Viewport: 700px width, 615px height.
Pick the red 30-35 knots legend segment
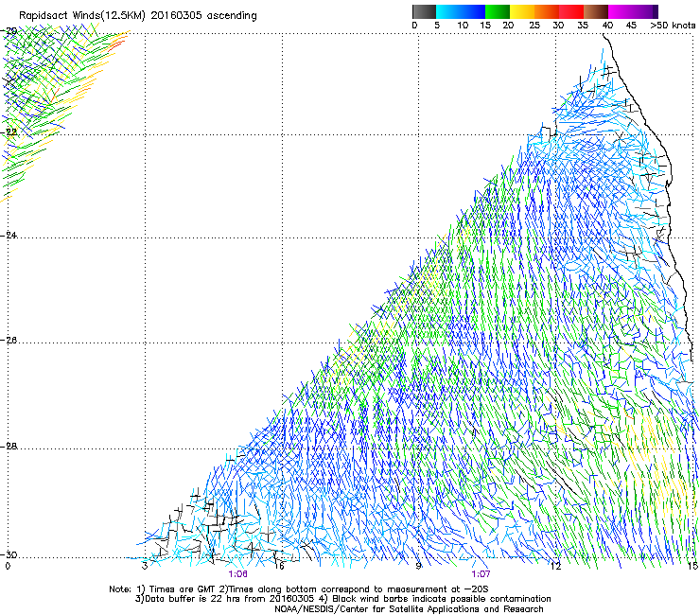(571, 11)
